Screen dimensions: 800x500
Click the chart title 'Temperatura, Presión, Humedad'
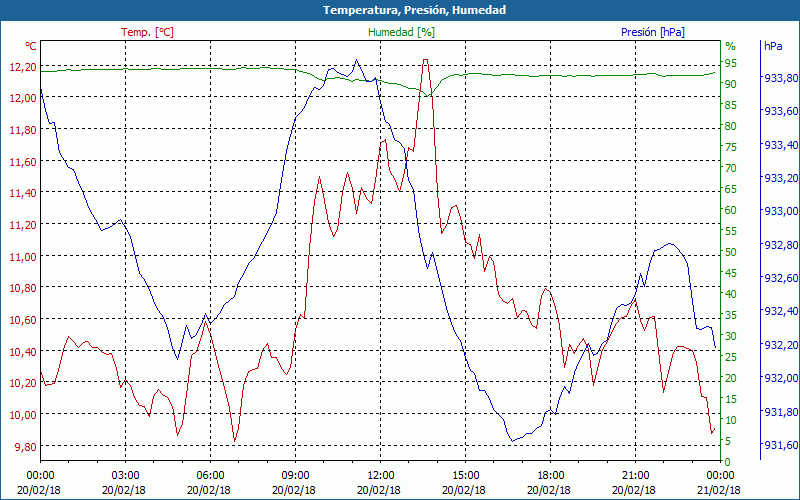pyautogui.click(x=414, y=10)
